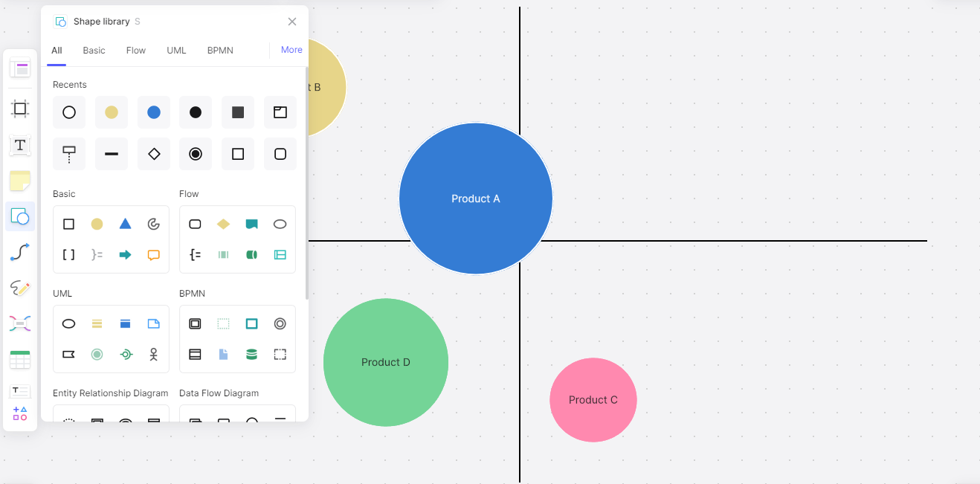The width and height of the screenshot is (980, 484).
Task: Choose the freehand Draw tool
Action: pos(20,288)
